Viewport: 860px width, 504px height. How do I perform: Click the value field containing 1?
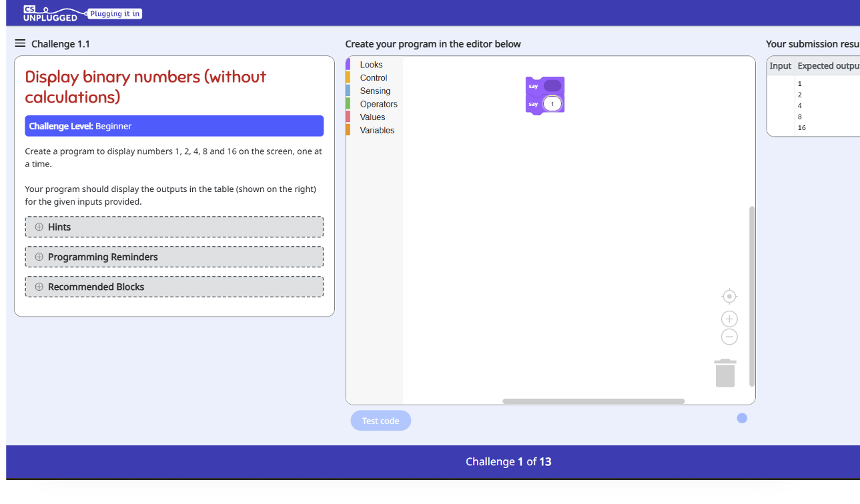552,104
